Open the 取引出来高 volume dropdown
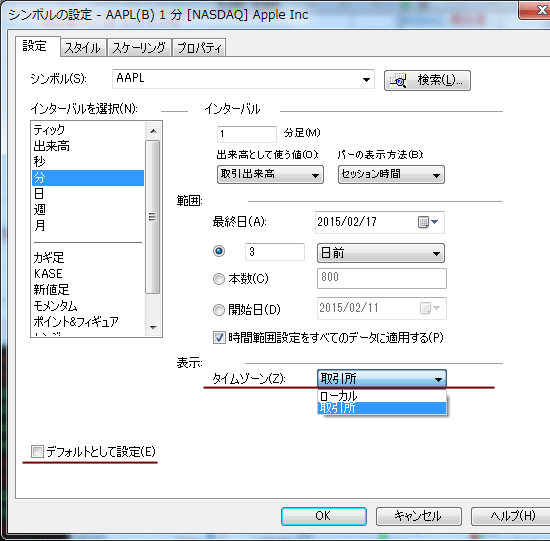 click(270, 174)
